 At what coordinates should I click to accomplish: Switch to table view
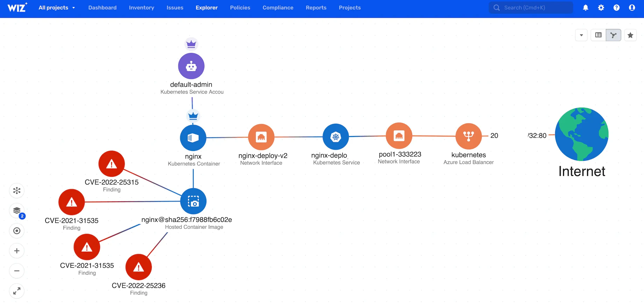(x=599, y=35)
